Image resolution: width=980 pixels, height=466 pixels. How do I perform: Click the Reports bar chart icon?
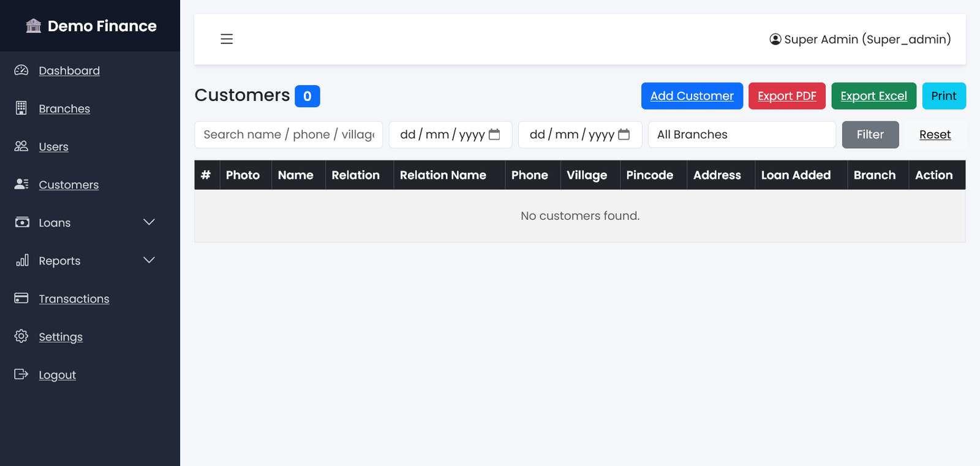click(x=22, y=260)
